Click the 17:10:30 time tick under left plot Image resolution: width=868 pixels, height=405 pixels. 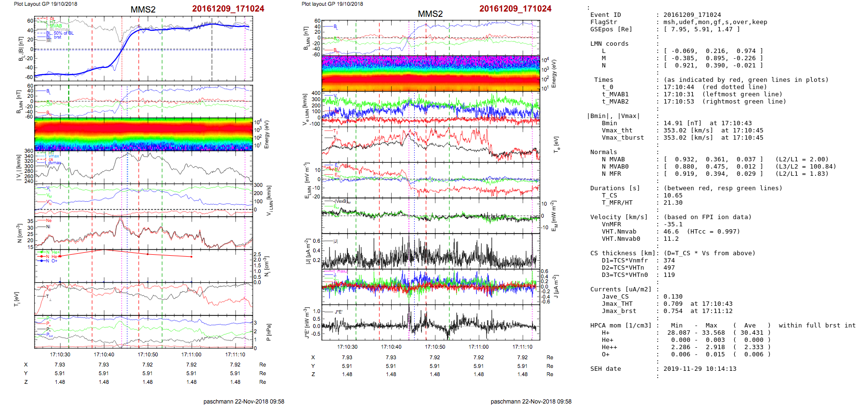pos(60,354)
